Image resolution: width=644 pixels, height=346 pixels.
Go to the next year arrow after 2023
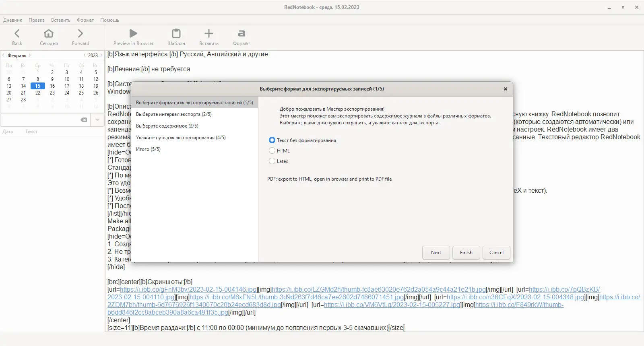(101, 55)
